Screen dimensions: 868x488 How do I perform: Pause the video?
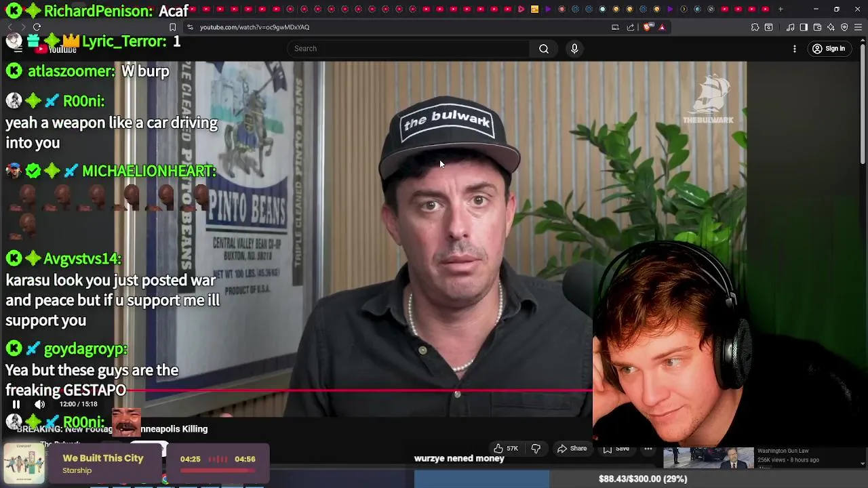[x=16, y=404]
